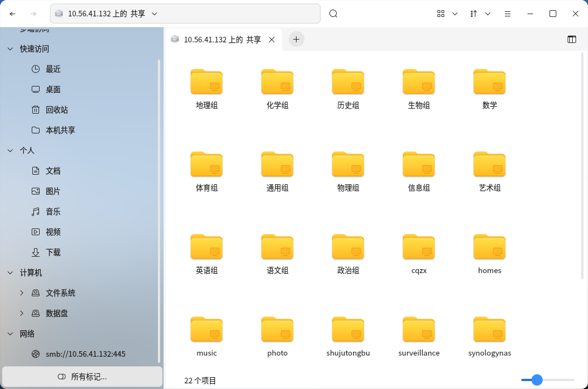Open the sort order button

[474, 14]
